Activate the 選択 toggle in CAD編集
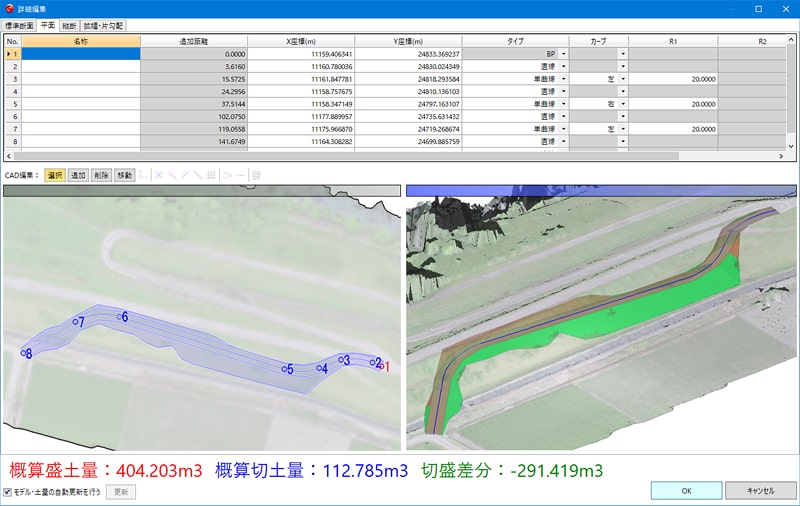The height and width of the screenshot is (506, 800). tap(55, 175)
